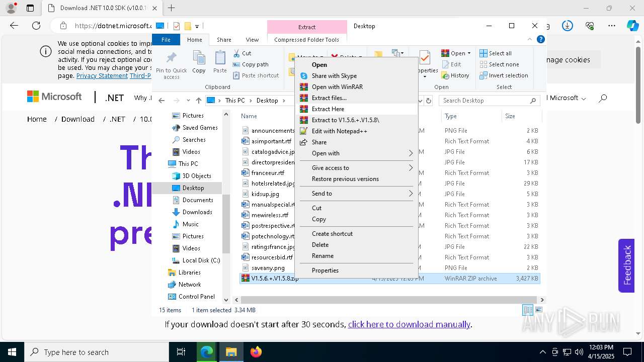Screen dimensions: 644x362
Task: Choose Rename in context menu
Action: click(x=356, y=256)
